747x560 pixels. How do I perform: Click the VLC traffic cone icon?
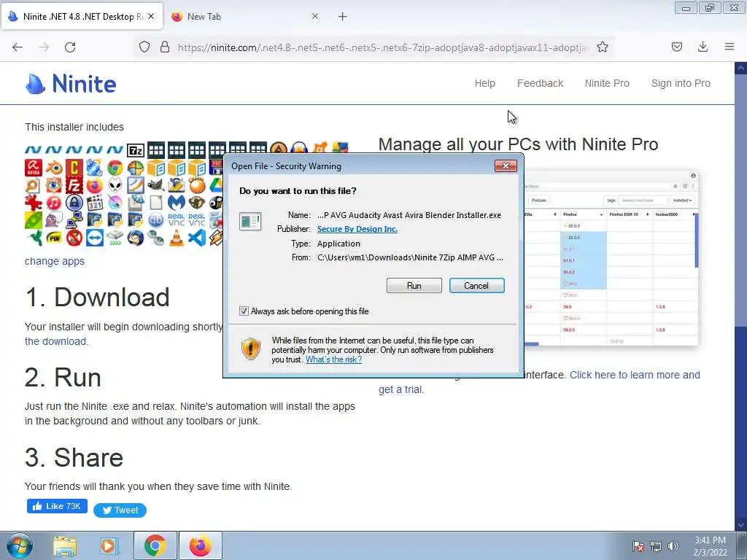click(177, 238)
